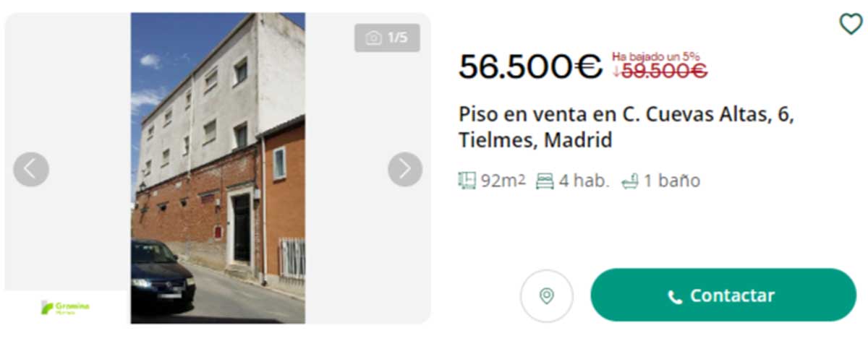Click the 1 baño bathtub icon
Viewport: 868px width, 341px height.
pyautogui.click(x=629, y=181)
